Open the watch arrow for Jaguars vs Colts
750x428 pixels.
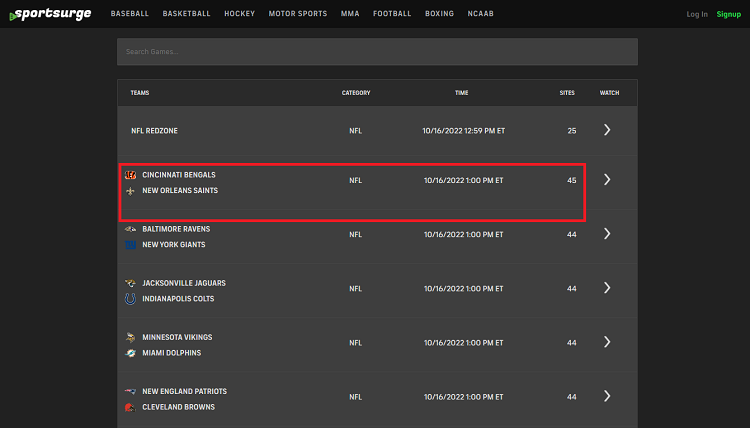click(x=607, y=288)
